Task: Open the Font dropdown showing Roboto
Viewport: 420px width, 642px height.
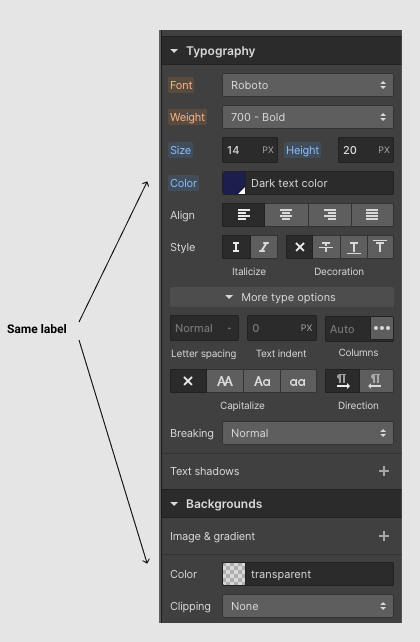Action: pos(308,85)
